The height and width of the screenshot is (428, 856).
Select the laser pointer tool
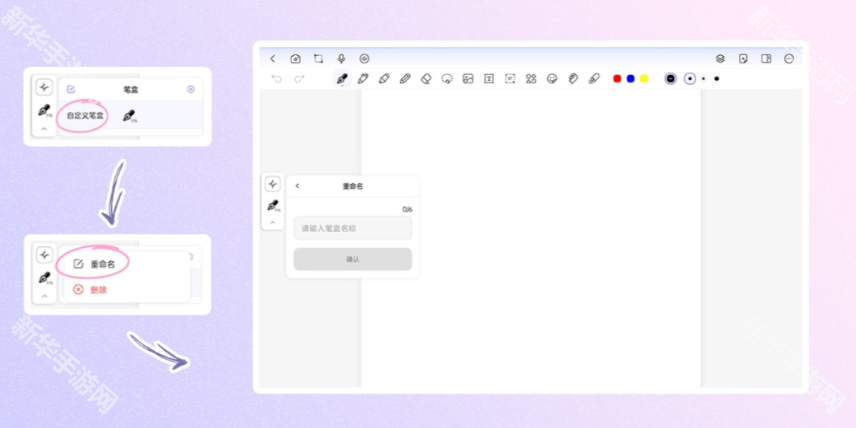(x=594, y=79)
